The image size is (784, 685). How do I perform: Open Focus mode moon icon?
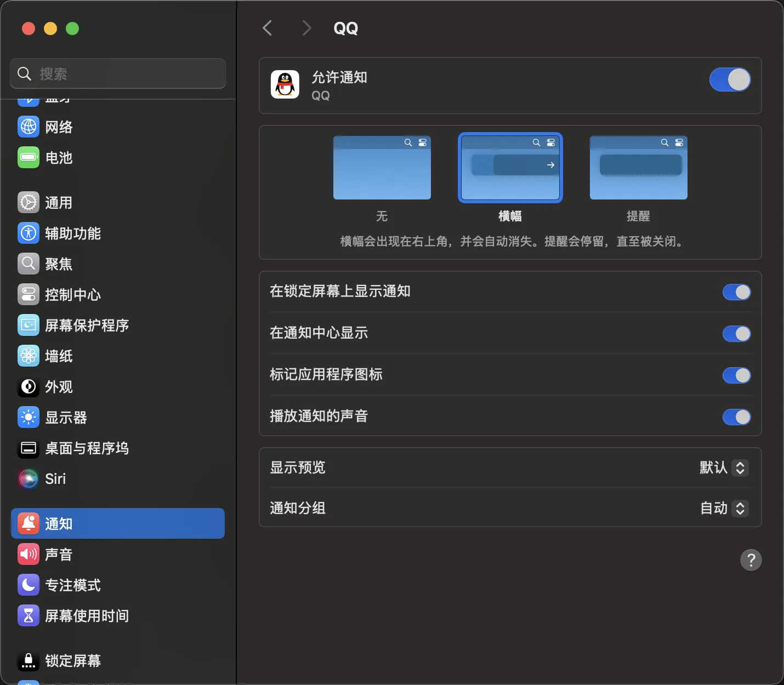(x=29, y=585)
